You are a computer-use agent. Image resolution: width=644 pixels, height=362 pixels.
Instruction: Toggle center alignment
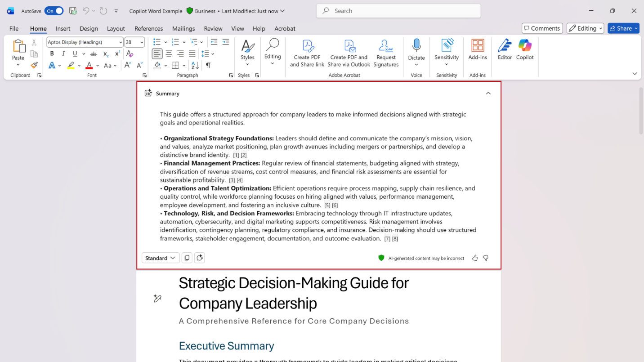pyautogui.click(x=169, y=54)
